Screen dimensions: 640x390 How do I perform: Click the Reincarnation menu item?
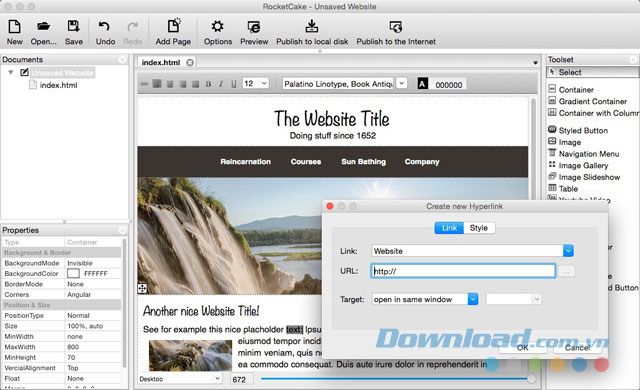tap(245, 162)
